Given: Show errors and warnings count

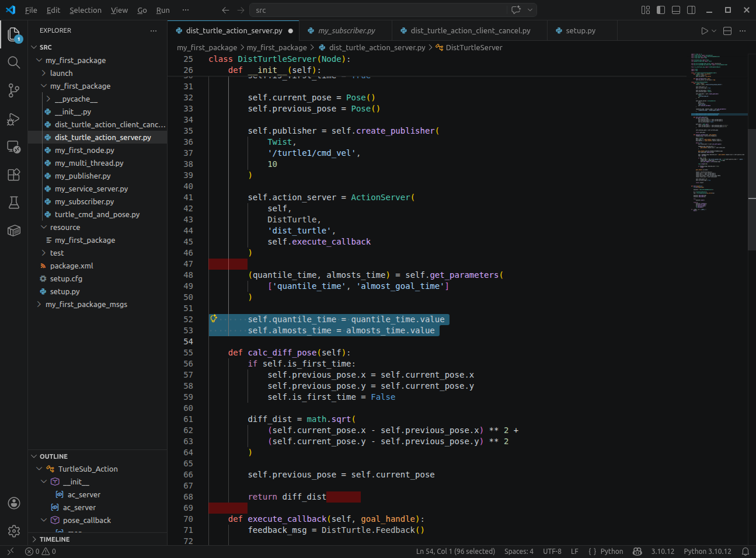Looking at the screenshot, I should [41, 551].
